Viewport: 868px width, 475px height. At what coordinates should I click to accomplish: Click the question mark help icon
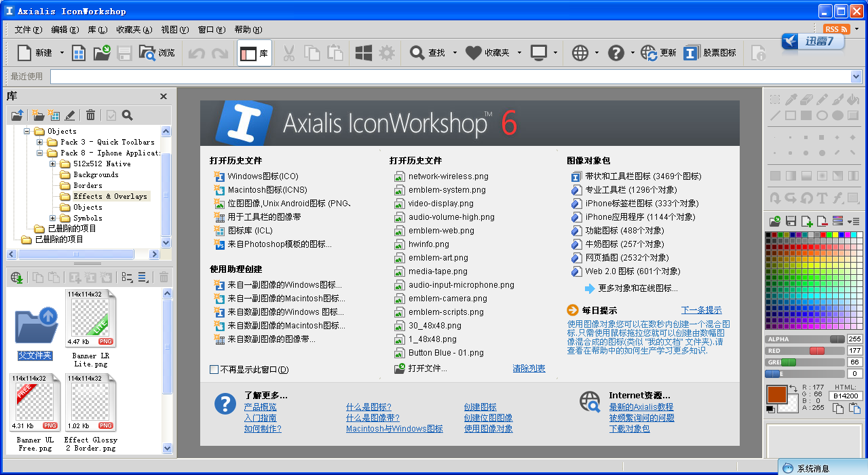pos(616,53)
